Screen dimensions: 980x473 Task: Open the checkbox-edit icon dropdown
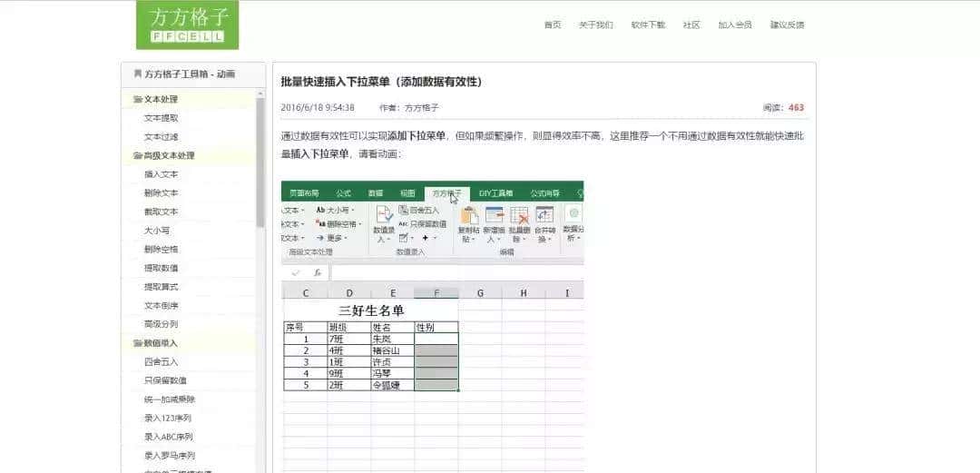pyautogui.click(x=407, y=239)
